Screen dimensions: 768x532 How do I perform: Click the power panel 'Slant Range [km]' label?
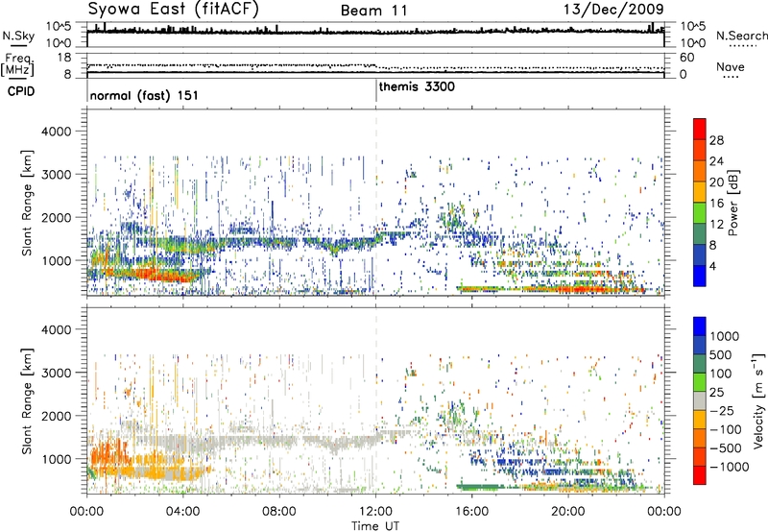coord(27,203)
